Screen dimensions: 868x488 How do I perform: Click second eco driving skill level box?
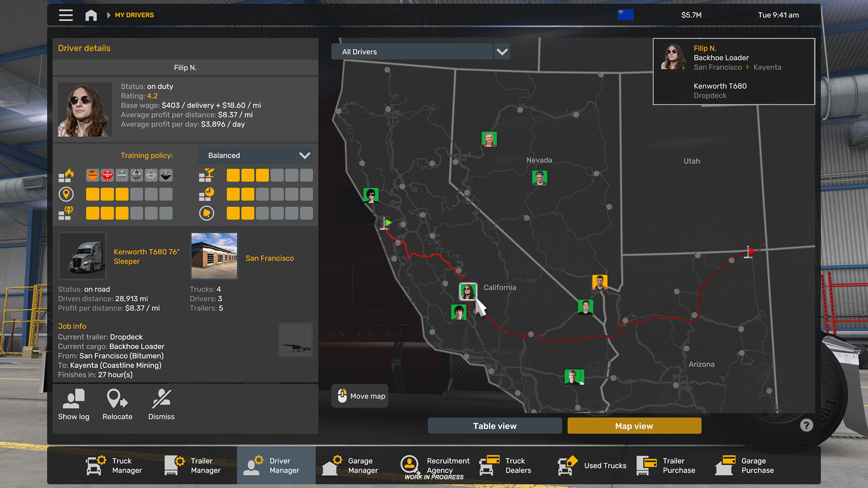click(x=248, y=213)
